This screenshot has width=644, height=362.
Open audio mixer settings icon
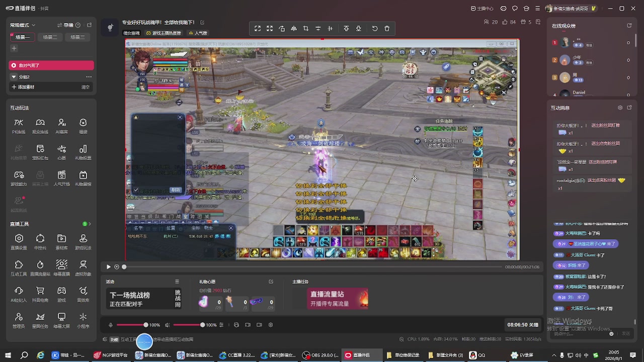[x=221, y=325]
